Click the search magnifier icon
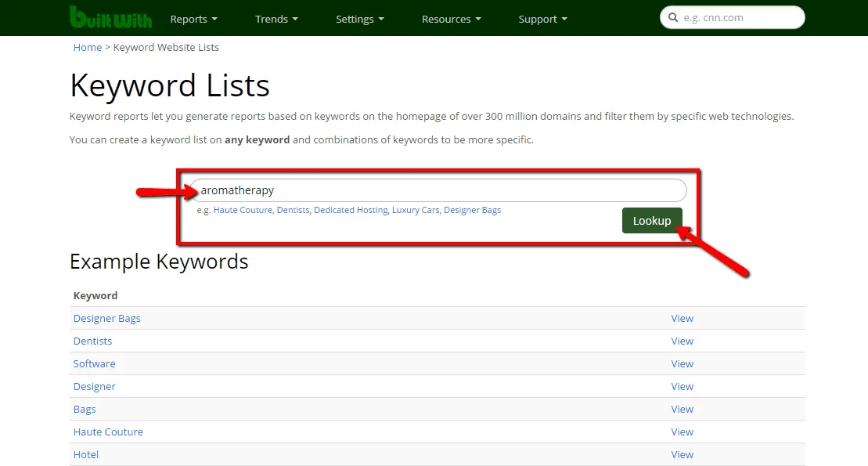 (672, 18)
